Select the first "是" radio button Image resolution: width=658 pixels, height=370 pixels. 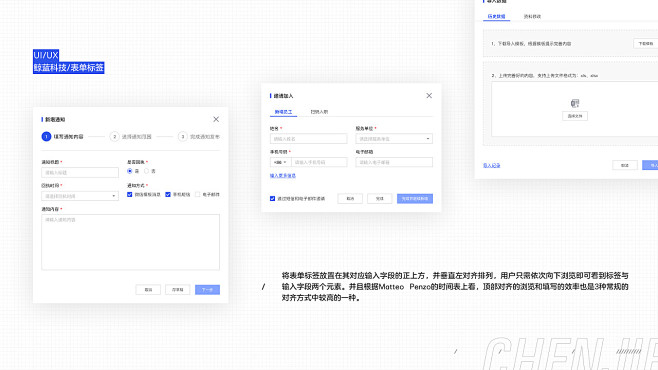click(130, 171)
